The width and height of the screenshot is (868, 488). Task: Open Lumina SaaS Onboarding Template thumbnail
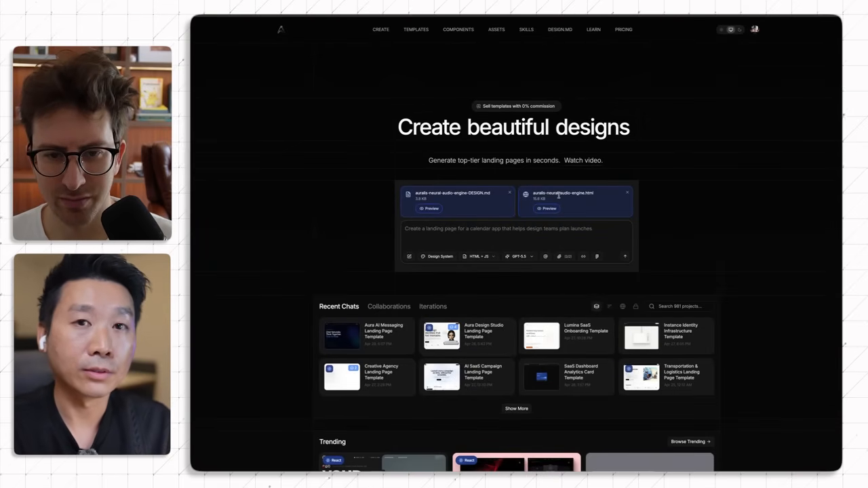tap(542, 336)
